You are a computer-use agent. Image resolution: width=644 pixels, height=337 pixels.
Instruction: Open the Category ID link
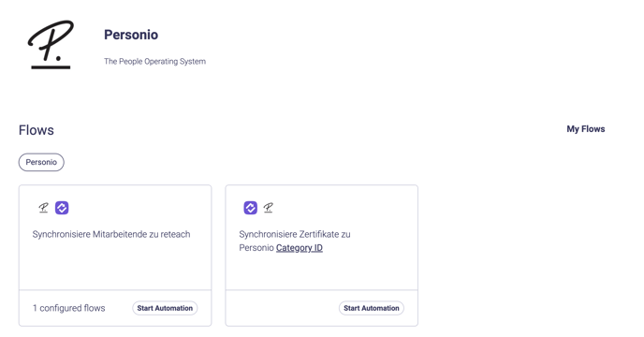tap(300, 248)
